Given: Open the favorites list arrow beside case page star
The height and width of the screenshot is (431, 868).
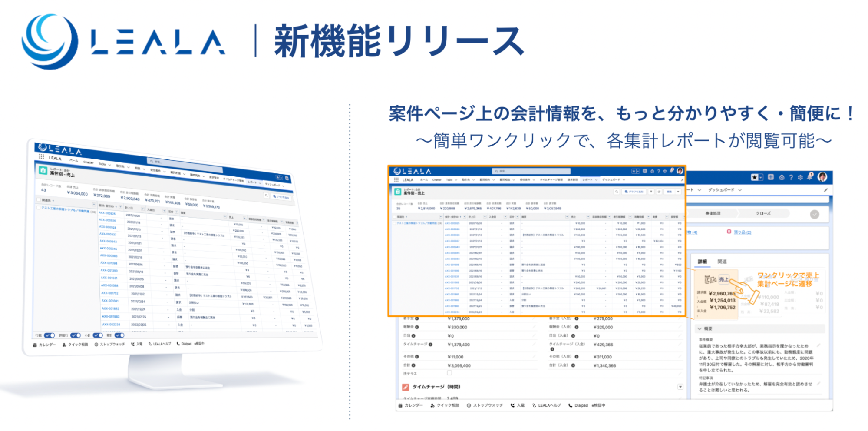Looking at the screenshot, I should click(761, 177).
